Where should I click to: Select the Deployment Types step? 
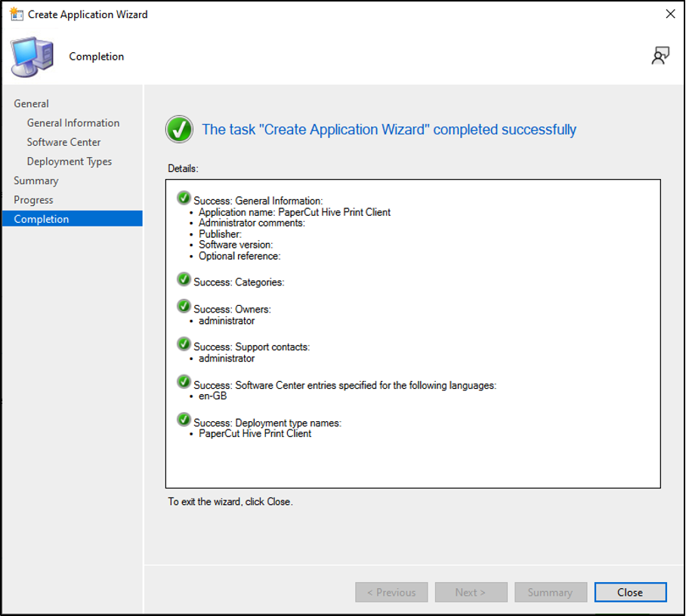69,162
